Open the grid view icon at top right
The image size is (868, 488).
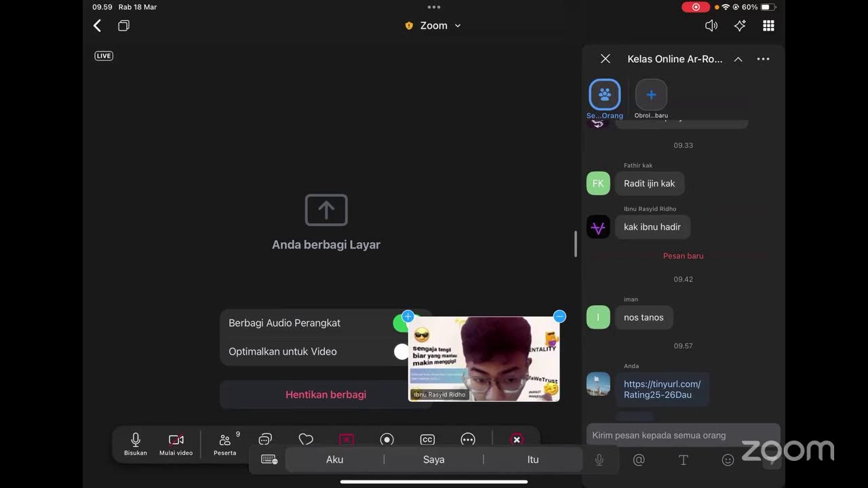(x=768, y=26)
